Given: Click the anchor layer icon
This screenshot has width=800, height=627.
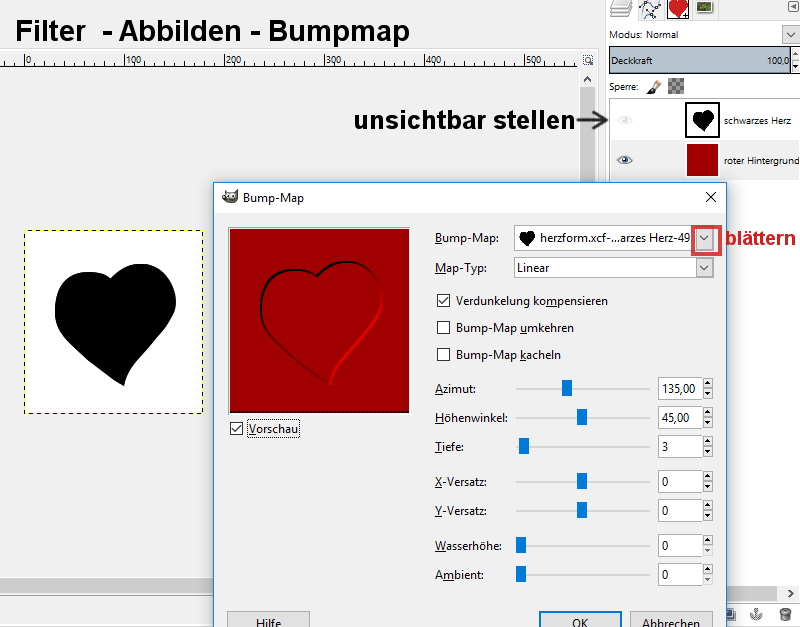Looking at the screenshot, I should click(757, 614).
